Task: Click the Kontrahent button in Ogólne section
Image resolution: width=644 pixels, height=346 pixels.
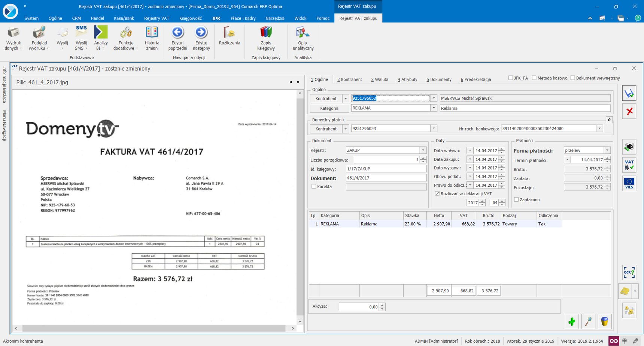Action: (x=326, y=99)
